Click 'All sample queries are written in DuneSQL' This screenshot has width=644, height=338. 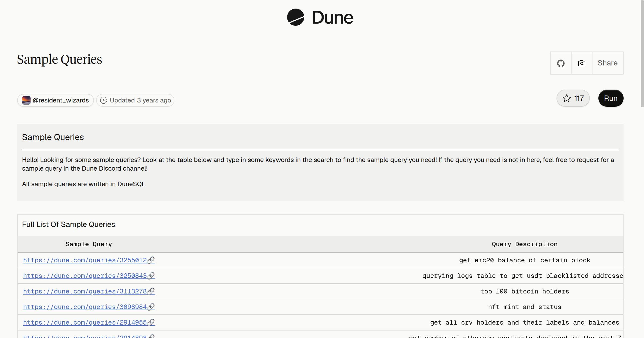83,184
